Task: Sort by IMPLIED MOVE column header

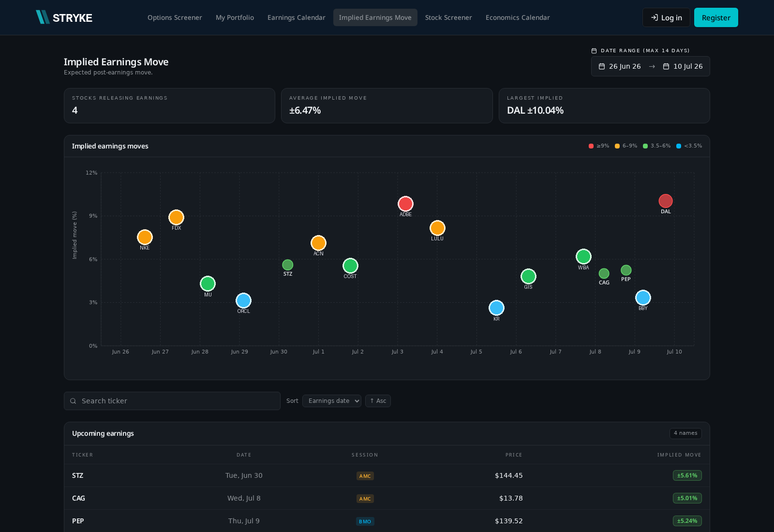Action: (679, 455)
